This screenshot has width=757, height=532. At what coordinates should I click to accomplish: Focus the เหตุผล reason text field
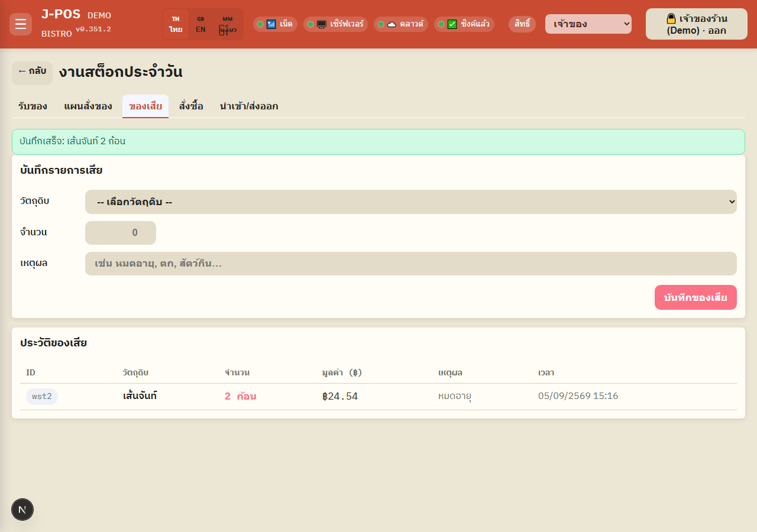coord(411,264)
